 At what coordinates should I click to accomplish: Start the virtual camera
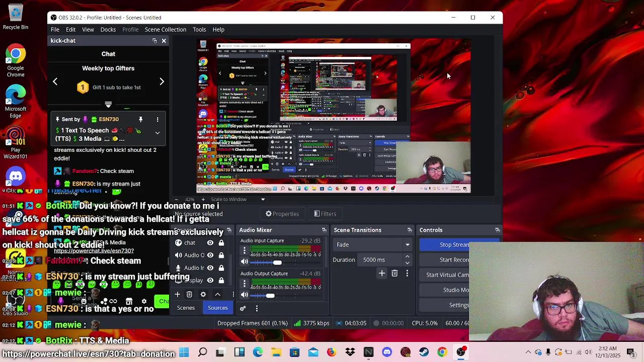tap(446, 275)
